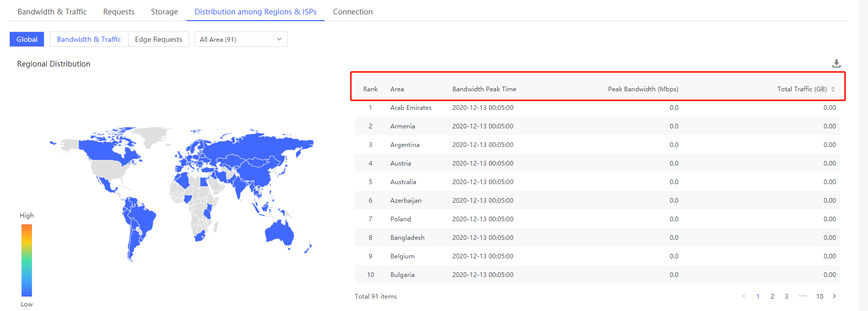
Task: Select the Armenia row
Action: pyautogui.click(x=597, y=126)
